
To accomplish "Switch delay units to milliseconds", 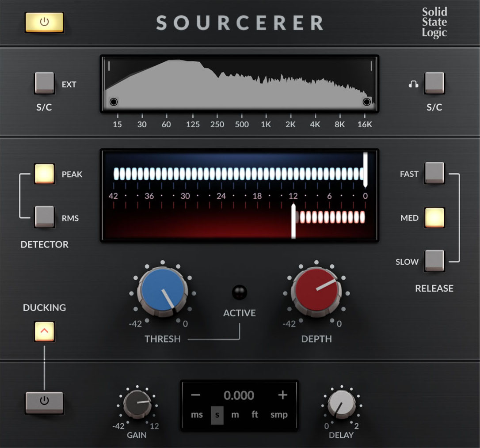I will (197, 415).
